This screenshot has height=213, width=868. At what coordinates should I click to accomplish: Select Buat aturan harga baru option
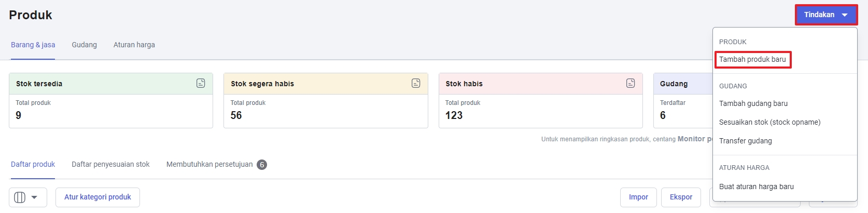point(756,187)
